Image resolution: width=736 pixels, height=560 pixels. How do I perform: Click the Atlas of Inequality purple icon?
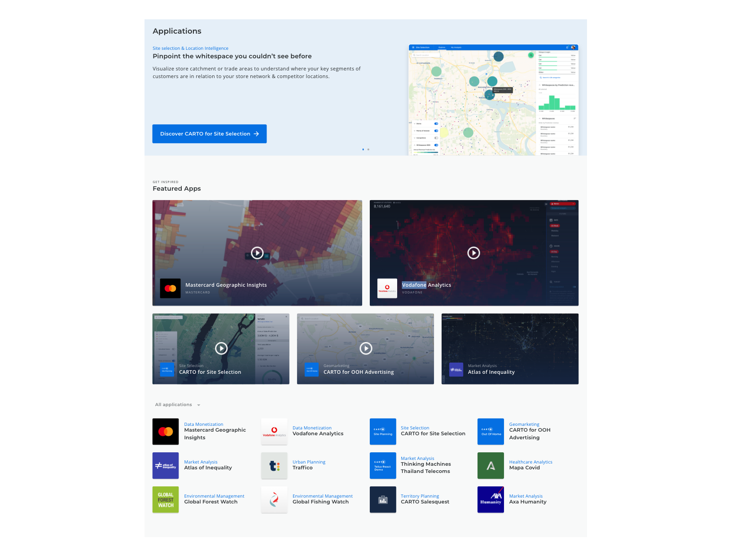tap(166, 466)
